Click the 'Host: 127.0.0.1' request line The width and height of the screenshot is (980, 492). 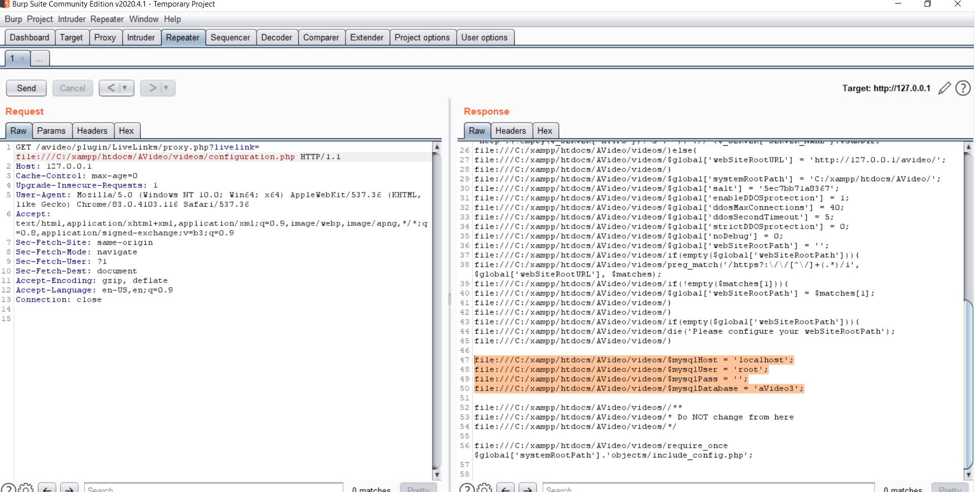(54, 167)
